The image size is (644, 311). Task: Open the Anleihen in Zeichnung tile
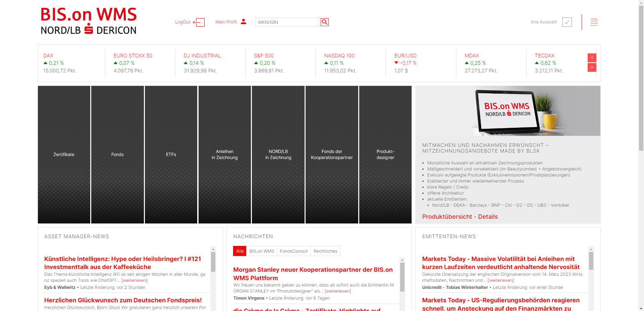point(225,155)
